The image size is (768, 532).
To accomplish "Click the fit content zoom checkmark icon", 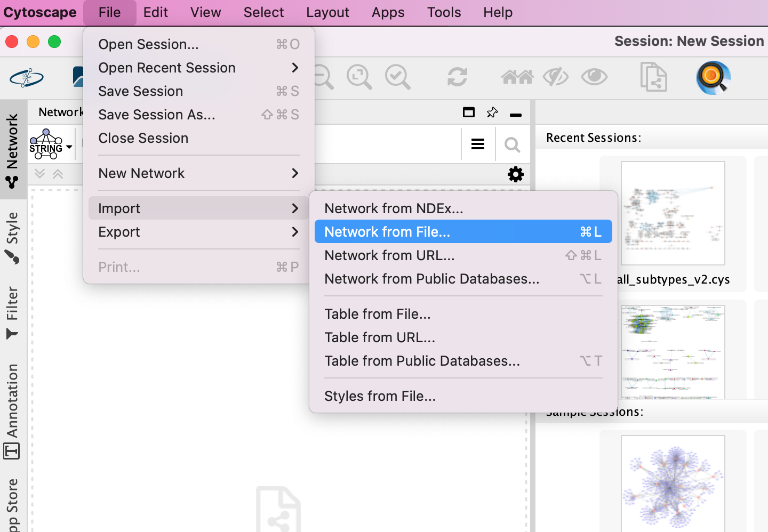I will point(397,77).
